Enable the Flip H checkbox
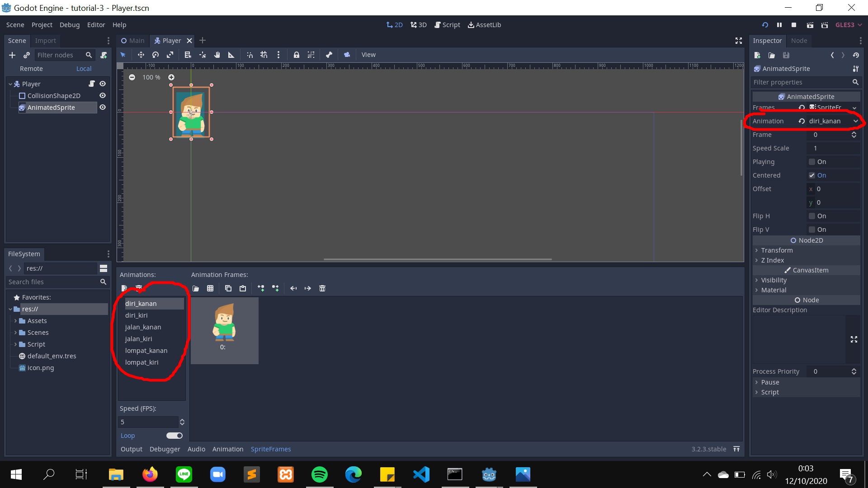 click(812, 216)
